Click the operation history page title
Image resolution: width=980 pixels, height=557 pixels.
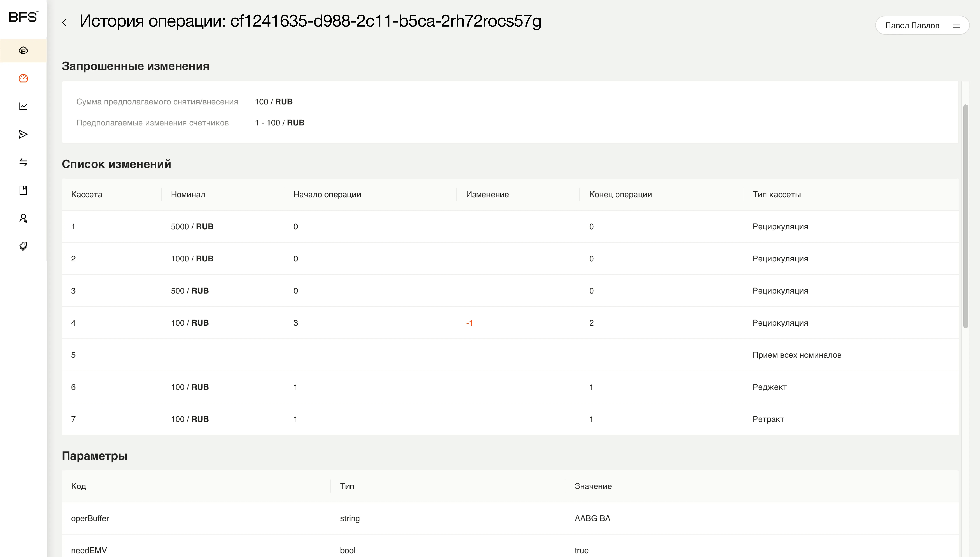tap(310, 21)
